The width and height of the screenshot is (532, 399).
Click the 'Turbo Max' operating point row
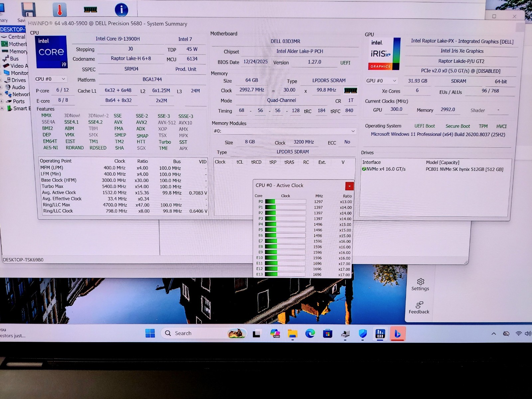click(x=123, y=187)
